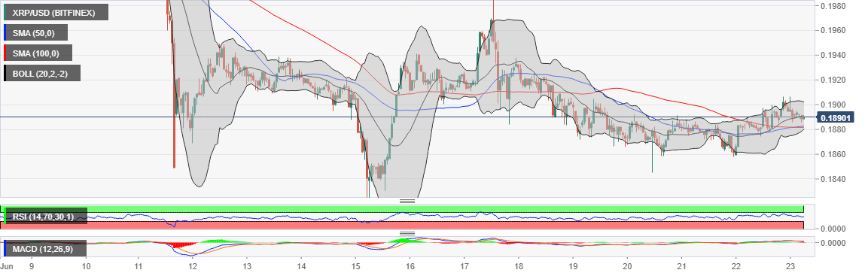Click the pane divider handle above RSI panel
Image resolution: width=868 pixels, height=276 pixels.
point(407,201)
